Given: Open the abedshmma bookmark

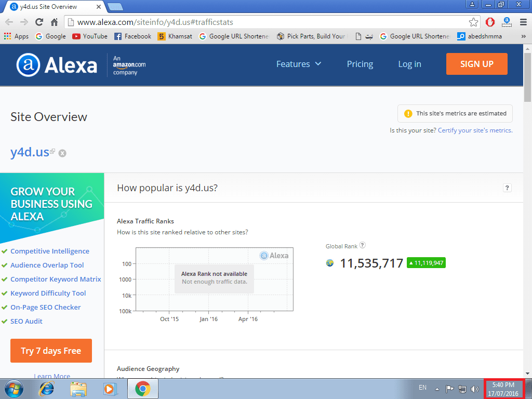Looking at the screenshot, I should 480,36.
